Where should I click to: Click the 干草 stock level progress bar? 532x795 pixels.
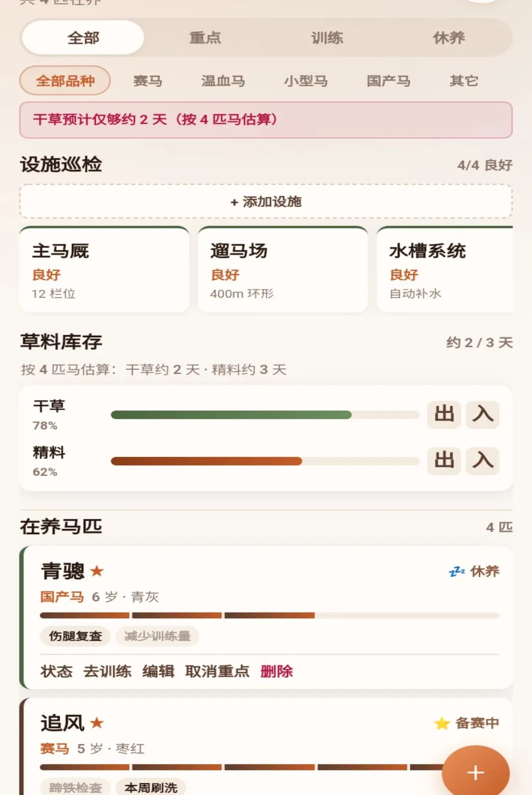pyautogui.click(x=265, y=415)
